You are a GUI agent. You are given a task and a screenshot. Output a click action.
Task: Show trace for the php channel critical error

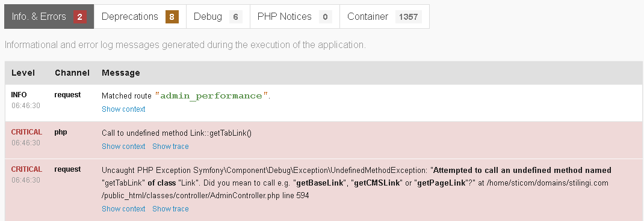click(x=170, y=147)
